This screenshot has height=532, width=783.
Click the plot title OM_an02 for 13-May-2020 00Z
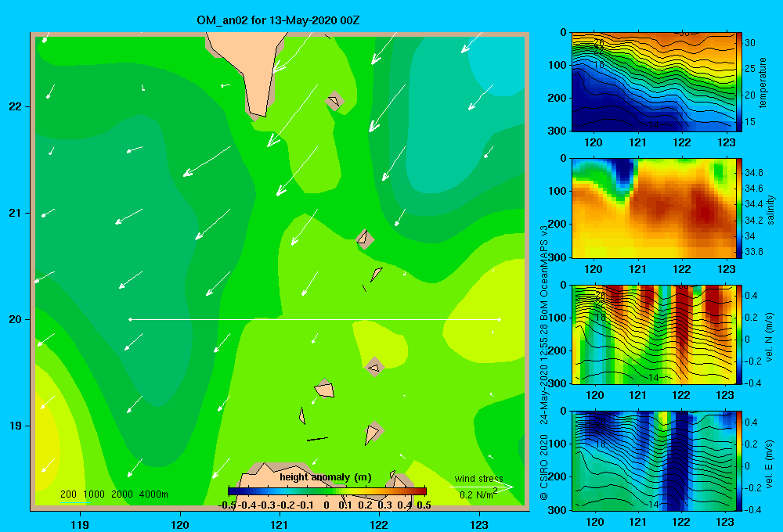point(278,20)
